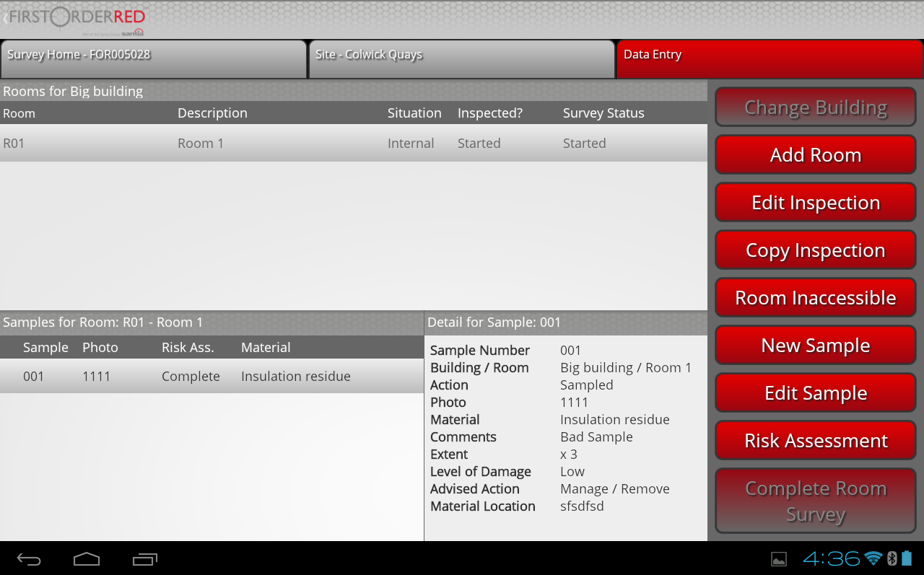This screenshot has height=575, width=924.
Task: Click the Edit Inspection button
Action: pyautogui.click(x=816, y=203)
